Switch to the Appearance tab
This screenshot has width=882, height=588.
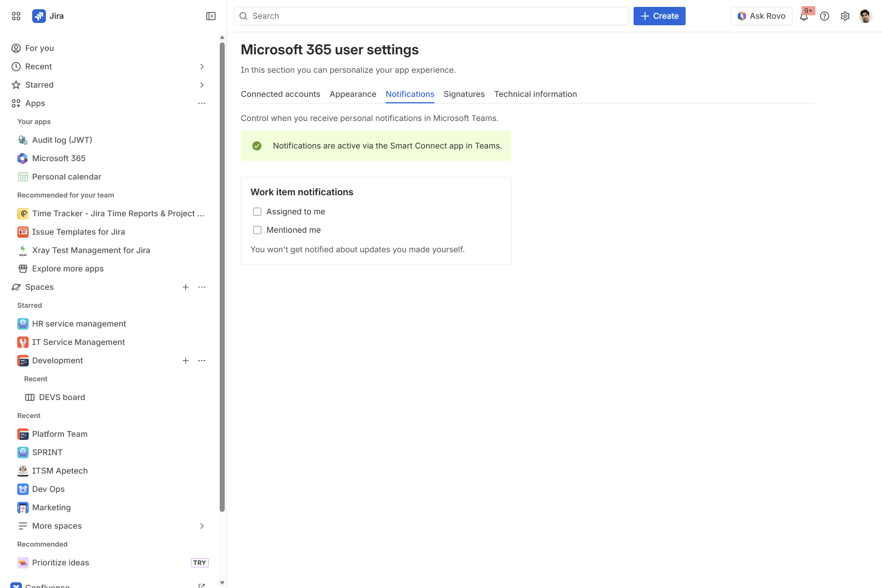(x=353, y=94)
